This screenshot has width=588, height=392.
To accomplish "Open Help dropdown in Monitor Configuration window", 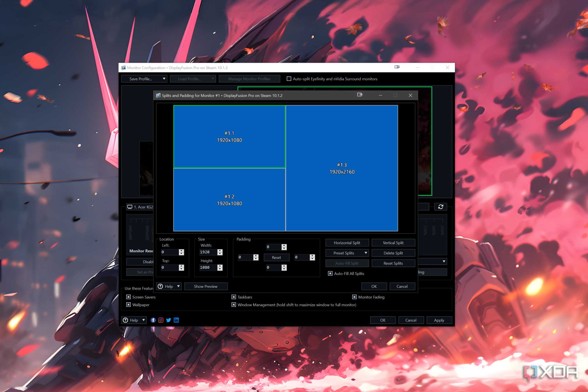I will [134, 320].
